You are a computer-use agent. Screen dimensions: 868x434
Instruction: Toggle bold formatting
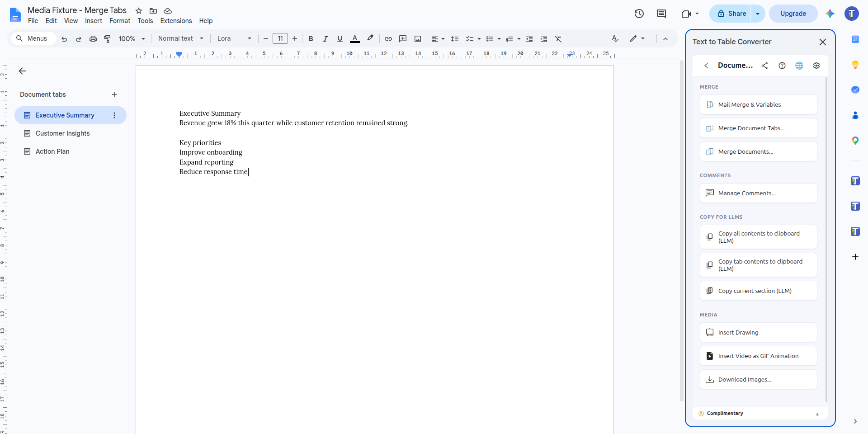click(311, 39)
